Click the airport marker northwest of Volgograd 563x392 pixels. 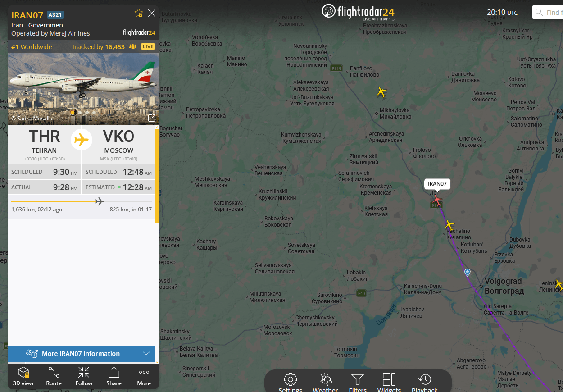[x=468, y=272]
